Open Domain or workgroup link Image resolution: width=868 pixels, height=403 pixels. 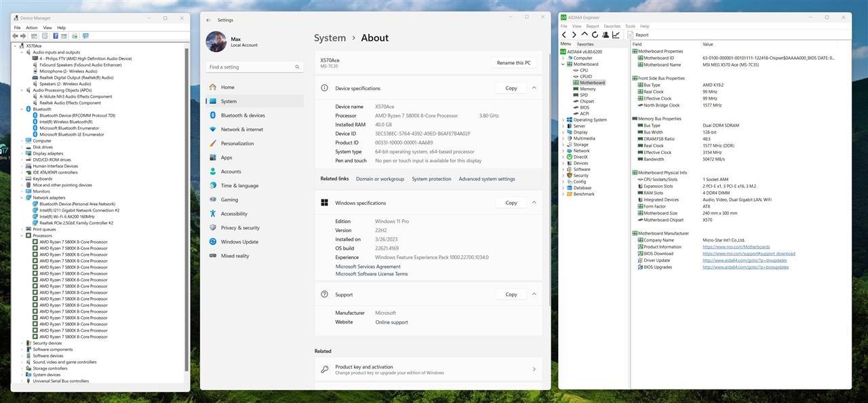[380, 179]
